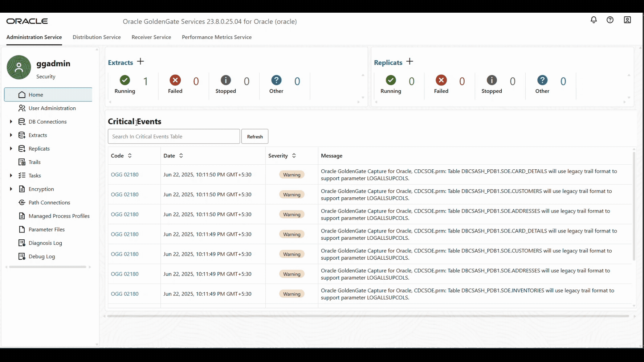Screen dimensions: 644x362
Task: Open the user account icon top right
Action: click(x=628, y=20)
